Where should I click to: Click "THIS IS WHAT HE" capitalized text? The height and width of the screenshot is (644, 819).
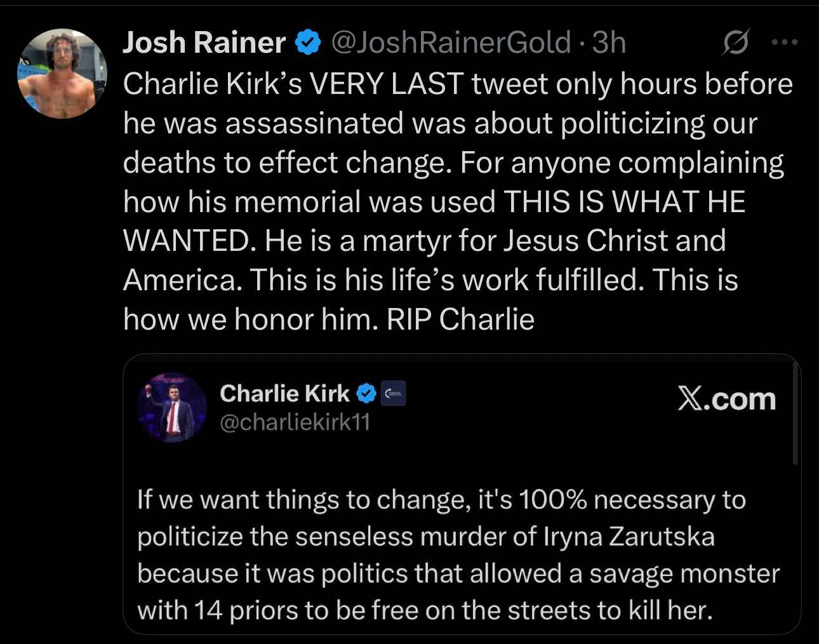point(624,202)
